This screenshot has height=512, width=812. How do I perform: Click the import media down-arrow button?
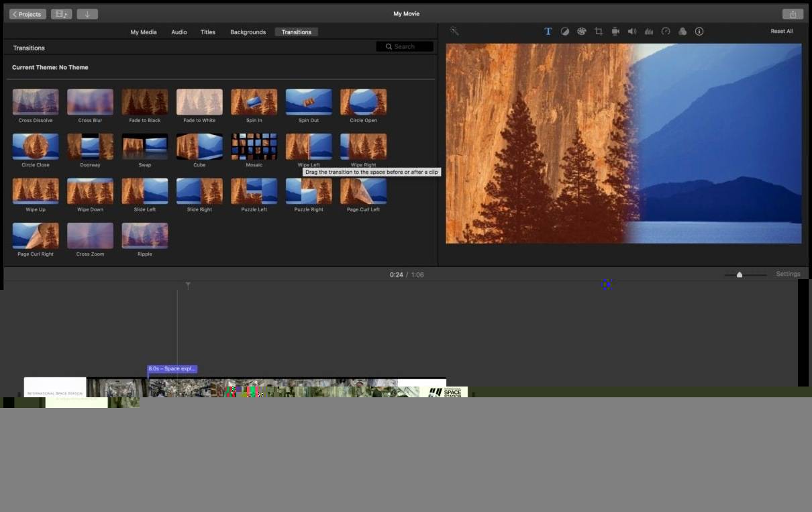[87, 14]
